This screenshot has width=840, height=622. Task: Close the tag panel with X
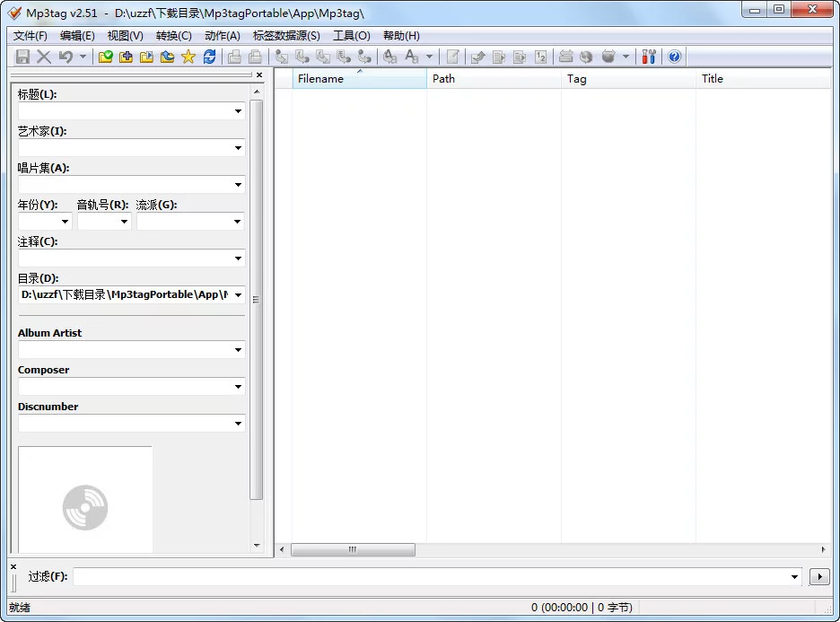point(259,75)
